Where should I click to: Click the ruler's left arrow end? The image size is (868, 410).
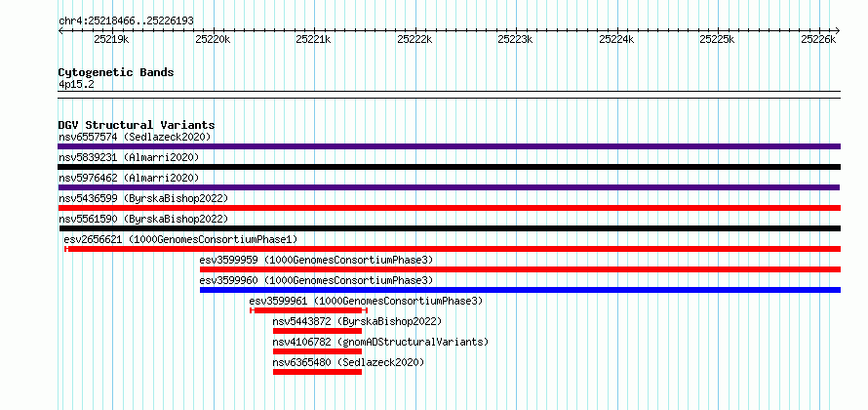click(x=60, y=30)
